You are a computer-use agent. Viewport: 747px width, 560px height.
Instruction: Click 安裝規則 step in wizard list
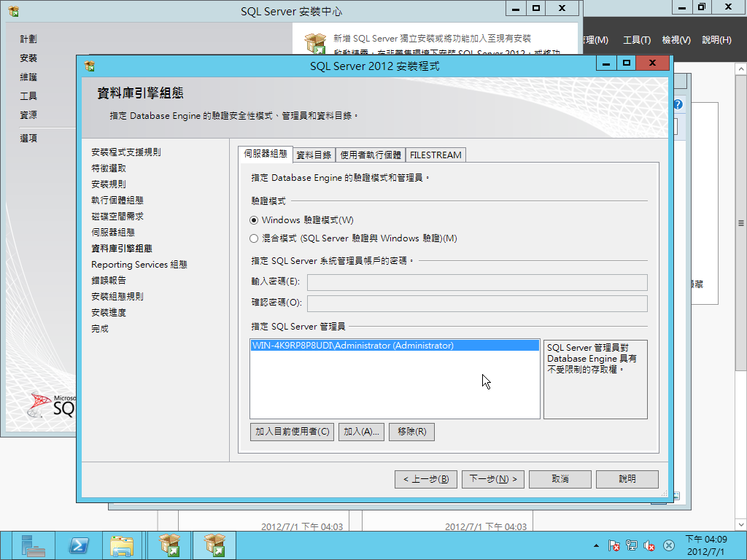[109, 184]
